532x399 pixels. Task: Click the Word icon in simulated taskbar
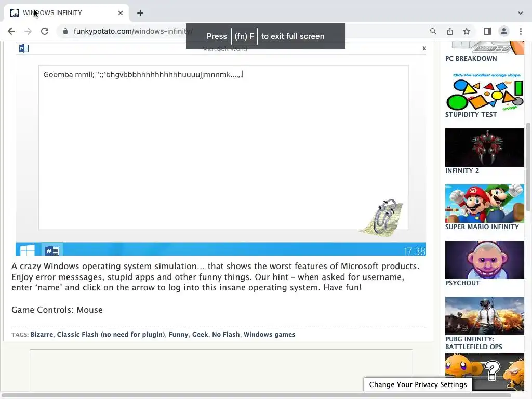pyautogui.click(x=52, y=250)
